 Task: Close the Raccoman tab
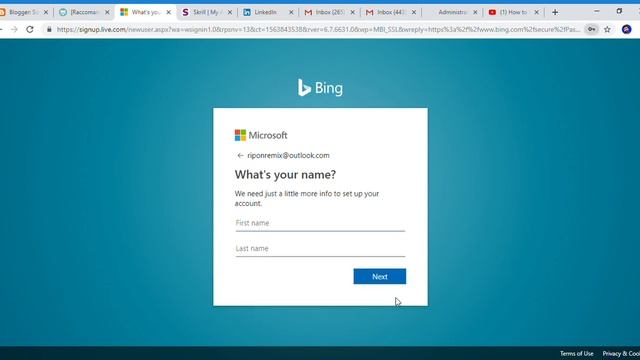(x=107, y=12)
